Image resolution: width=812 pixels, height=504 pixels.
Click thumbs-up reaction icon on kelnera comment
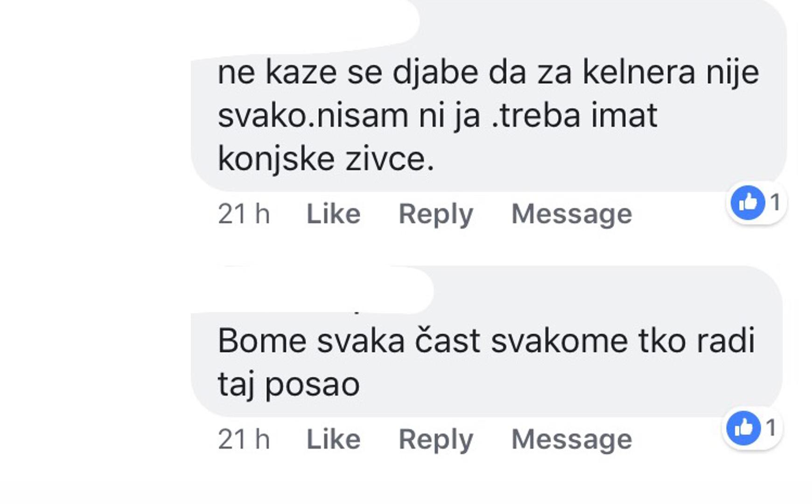tap(748, 203)
